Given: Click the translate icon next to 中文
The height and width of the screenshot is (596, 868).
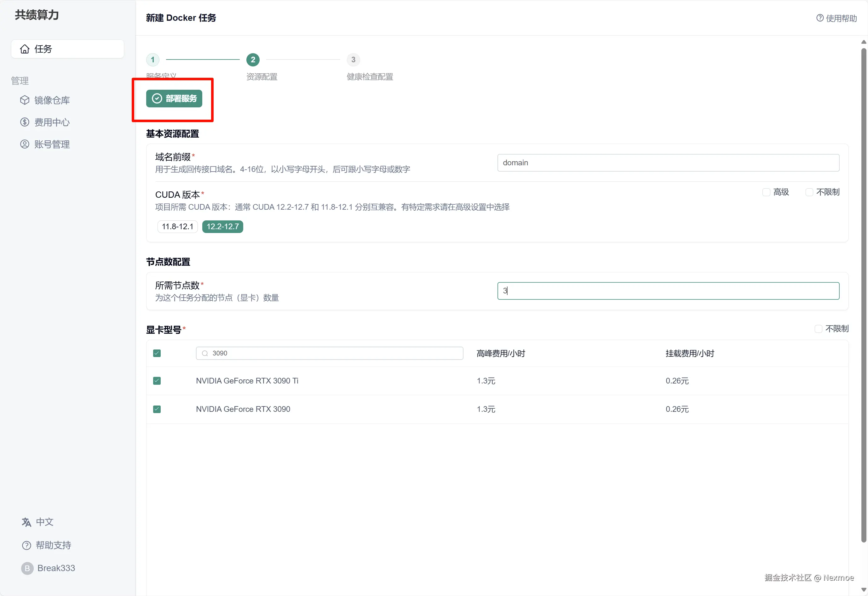Looking at the screenshot, I should (26, 522).
